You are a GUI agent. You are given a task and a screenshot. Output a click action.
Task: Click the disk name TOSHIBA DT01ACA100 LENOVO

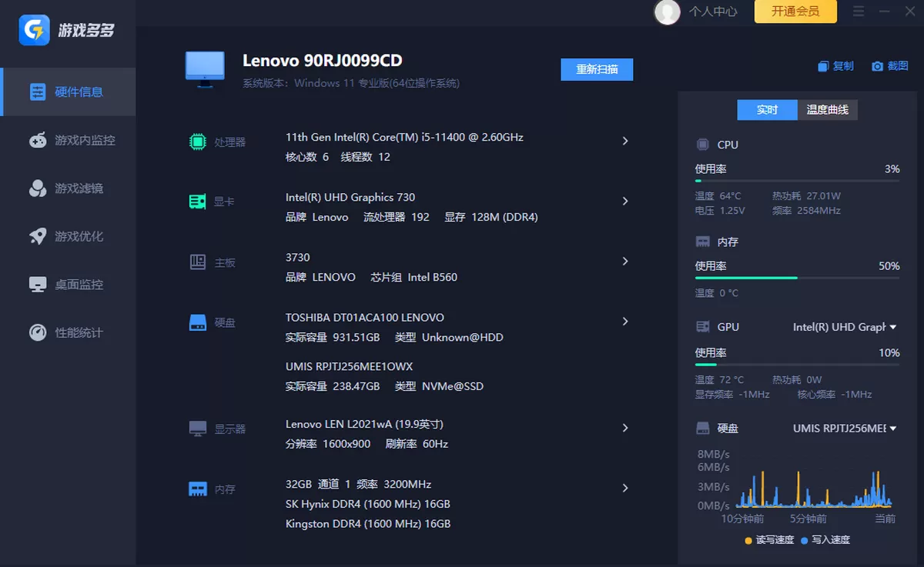pos(365,317)
